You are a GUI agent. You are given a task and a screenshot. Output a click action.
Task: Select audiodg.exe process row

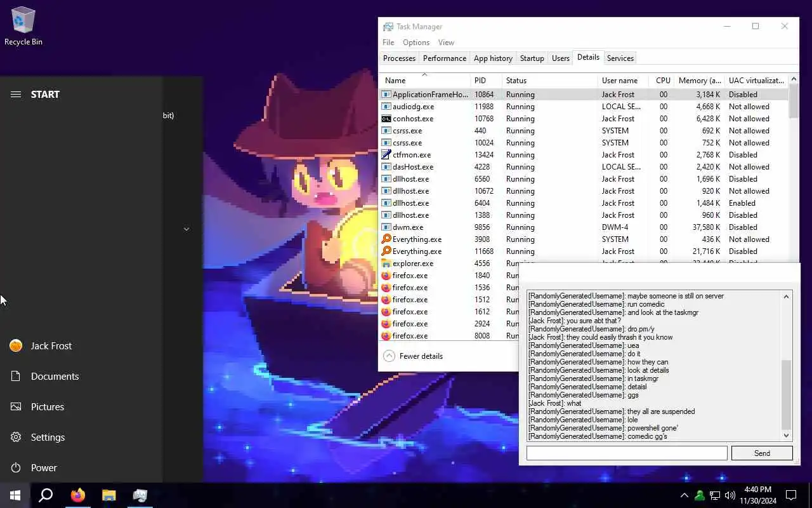tap(584, 107)
